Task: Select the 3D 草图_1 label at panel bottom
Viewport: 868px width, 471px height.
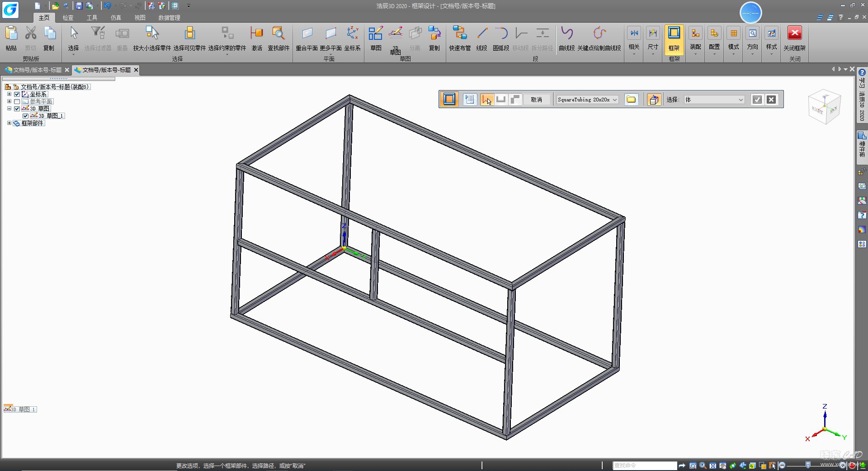Action: point(20,409)
